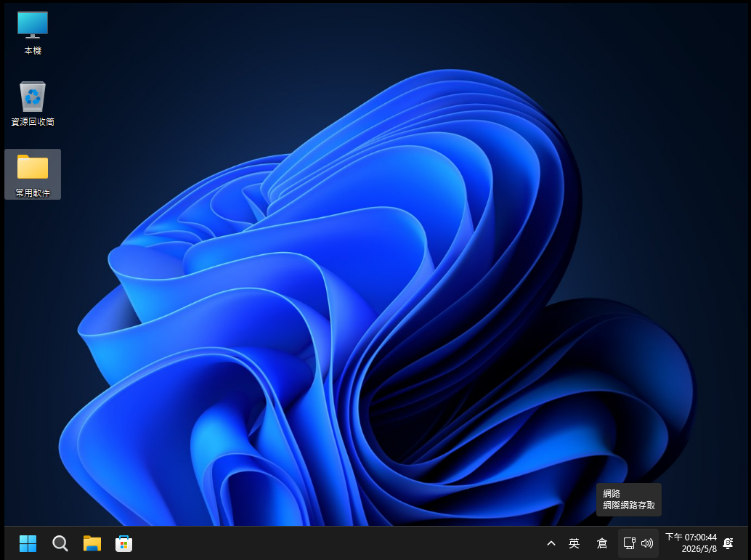Show hidden system tray icons
The width and height of the screenshot is (751, 560).
point(551,543)
